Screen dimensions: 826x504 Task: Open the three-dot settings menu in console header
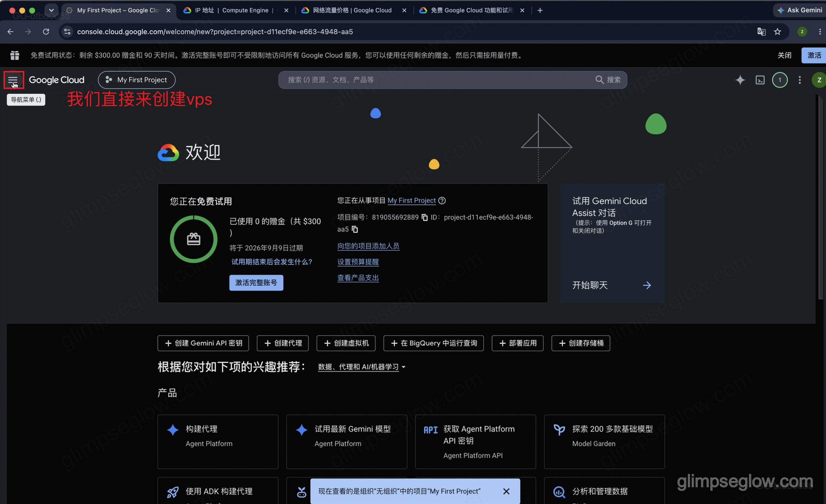coord(800,80)
